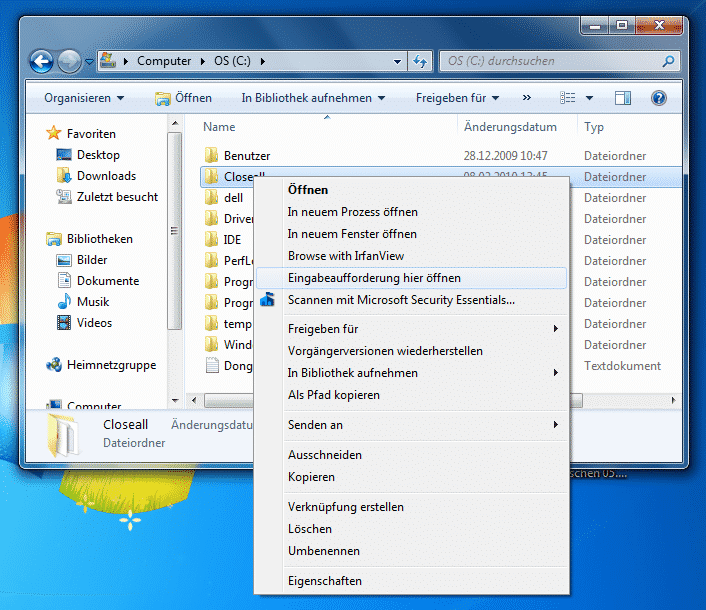Toggle the preview pane icon

[x=623, y=98]
